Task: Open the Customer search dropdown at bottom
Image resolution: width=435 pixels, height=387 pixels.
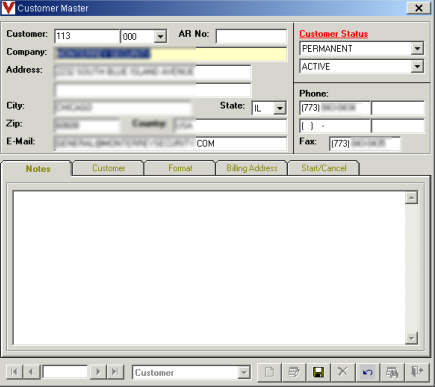Action: (x=244, y=372)
